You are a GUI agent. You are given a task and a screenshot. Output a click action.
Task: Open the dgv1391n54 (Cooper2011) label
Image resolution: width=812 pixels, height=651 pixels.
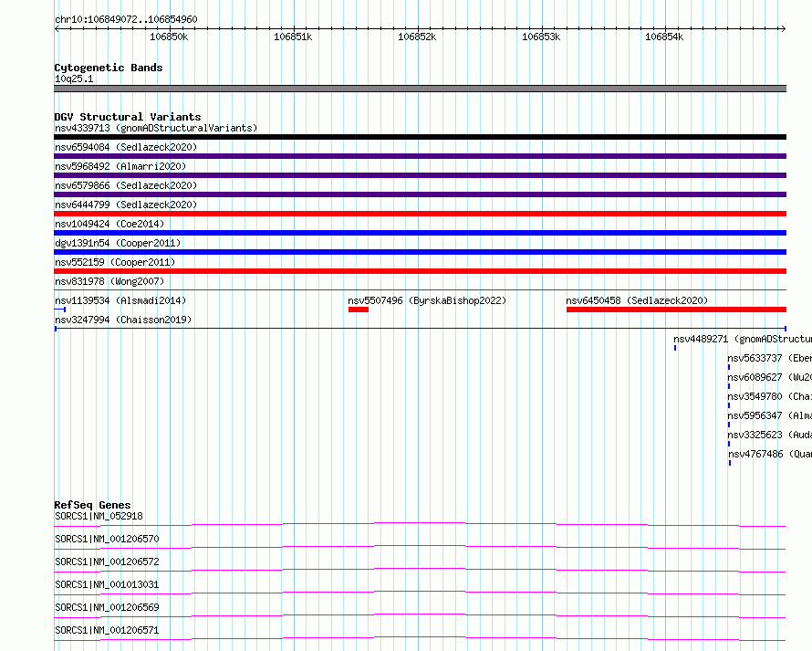(x=118, y=243)
